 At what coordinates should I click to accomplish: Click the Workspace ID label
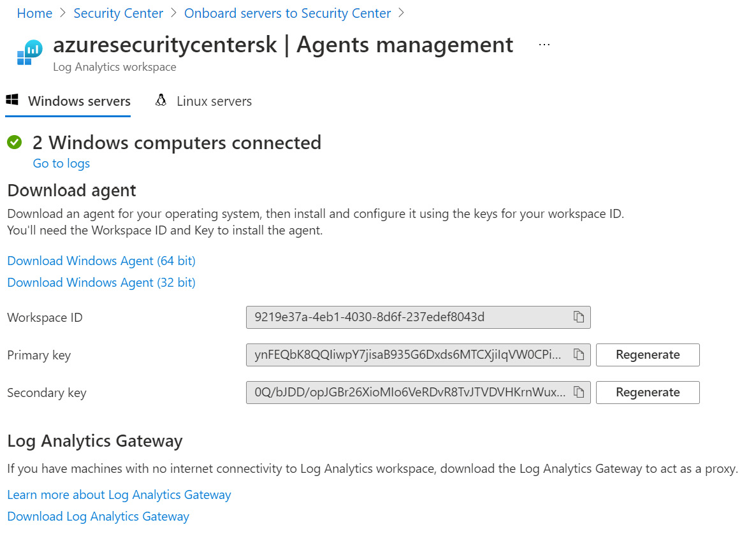click(x=45, y=317)
